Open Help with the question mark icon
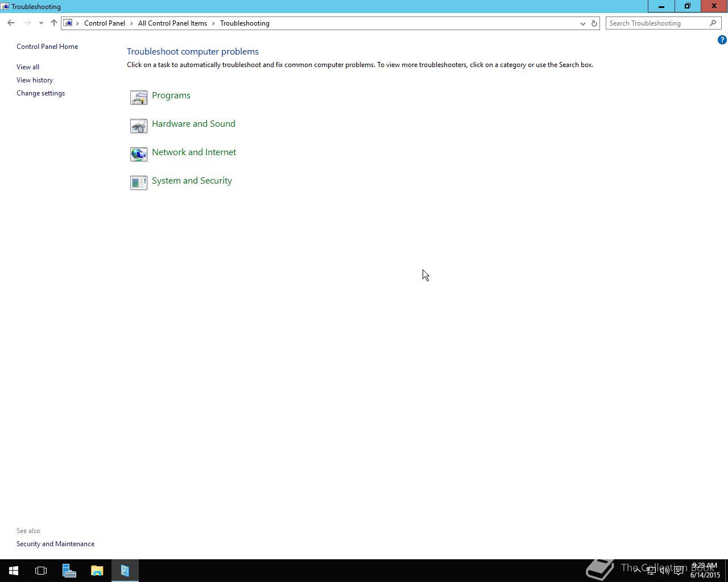 click(x=722, y=40)
